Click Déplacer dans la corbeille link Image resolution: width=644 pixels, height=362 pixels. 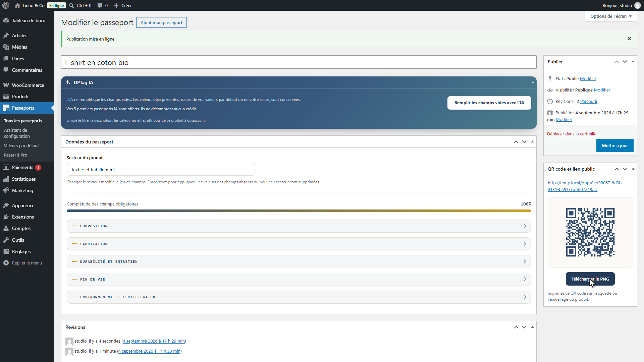(572, 134)
